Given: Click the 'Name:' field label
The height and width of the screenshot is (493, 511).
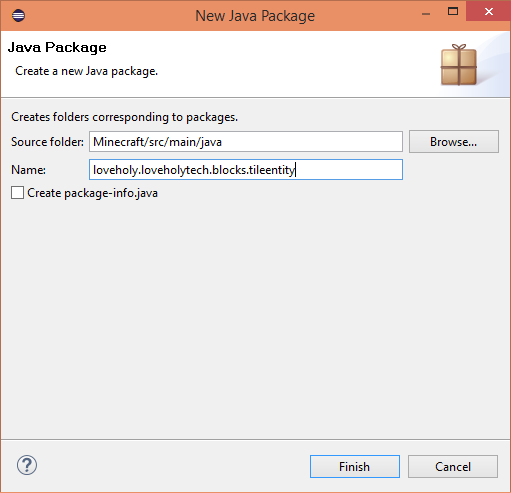Looking at the screenshot, I should 28,170.
